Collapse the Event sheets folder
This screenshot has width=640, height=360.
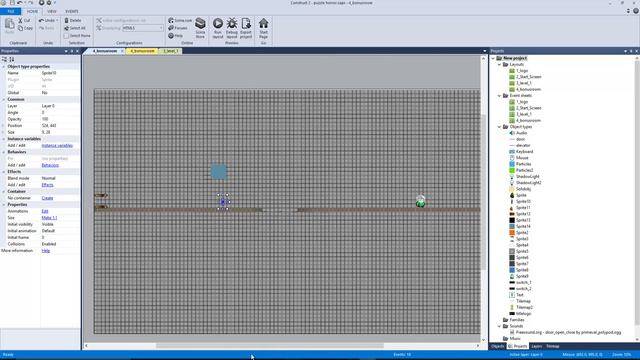(x=499, y=96)
